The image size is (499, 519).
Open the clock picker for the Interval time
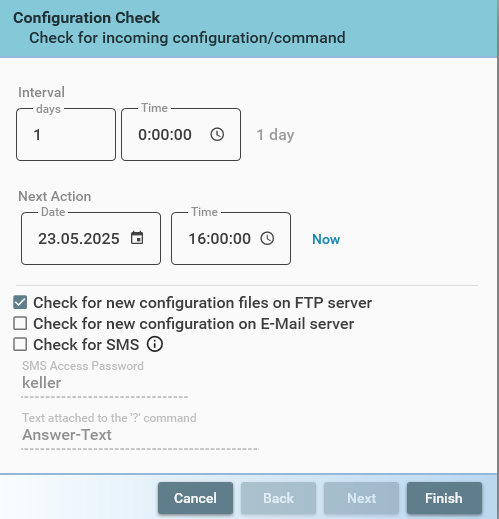[x=217, y=135]
